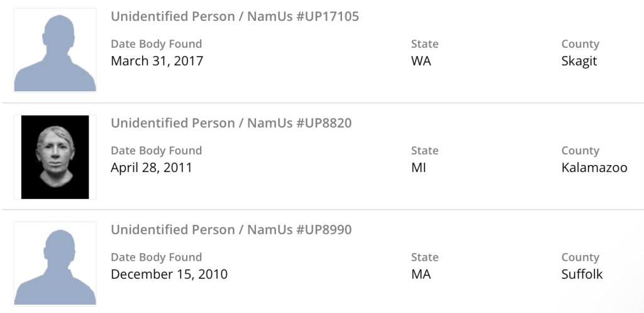Viewport: 644px width, 313px height.
Task: Click the date April 28, 2011
Action: (x=152, y=168)
